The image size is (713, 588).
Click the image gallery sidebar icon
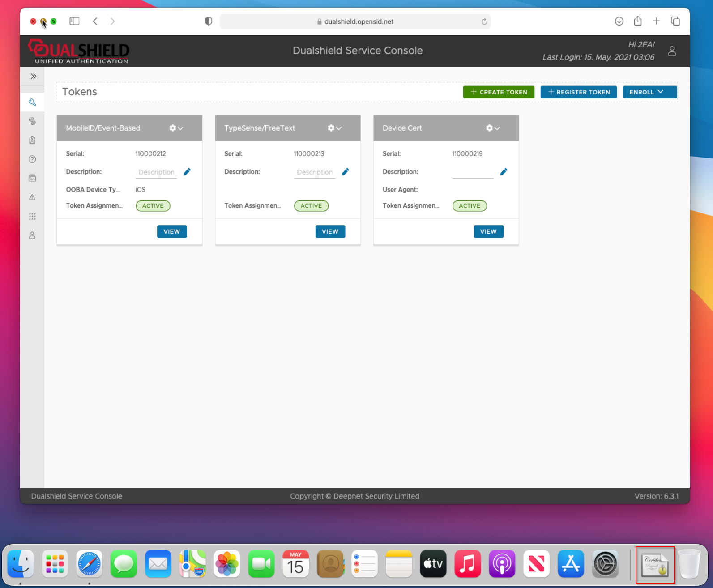pos(32,178)
